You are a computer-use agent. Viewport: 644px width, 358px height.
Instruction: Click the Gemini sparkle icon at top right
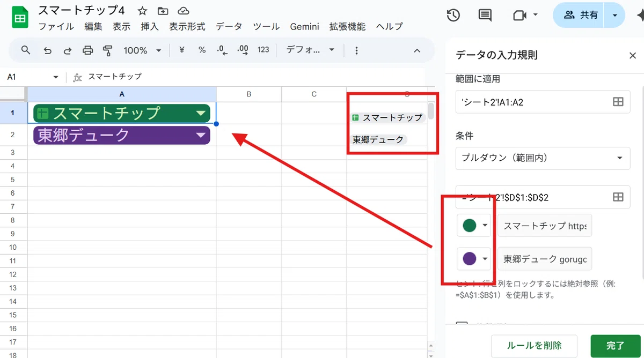click(640, 16)
